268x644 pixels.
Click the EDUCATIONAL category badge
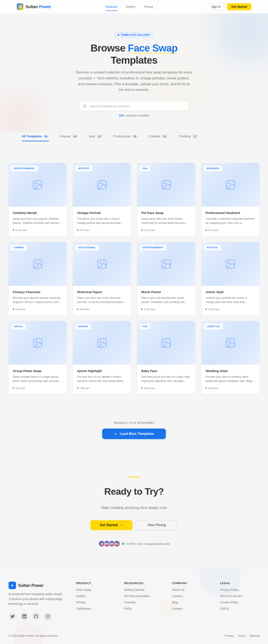pyautogui.click(x=87, y=247)
